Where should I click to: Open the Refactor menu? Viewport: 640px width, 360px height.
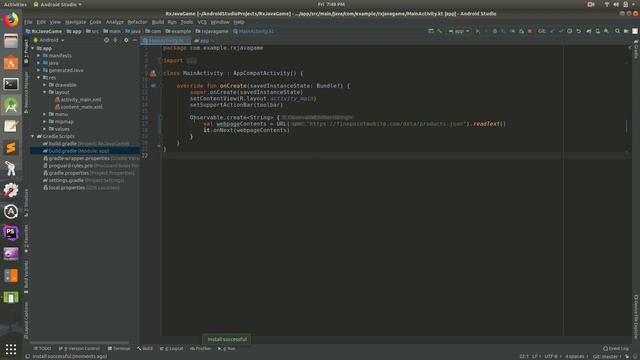pyautogui.click(x=137, y=22)
